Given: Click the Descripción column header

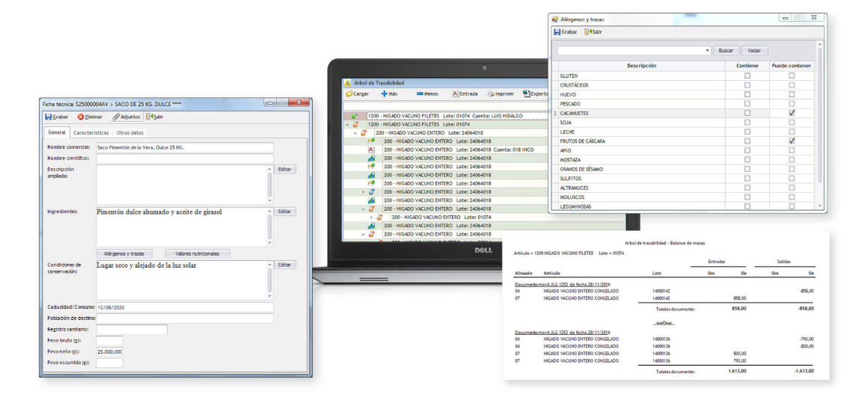Looking at the screenshot, I should [641, 66].
